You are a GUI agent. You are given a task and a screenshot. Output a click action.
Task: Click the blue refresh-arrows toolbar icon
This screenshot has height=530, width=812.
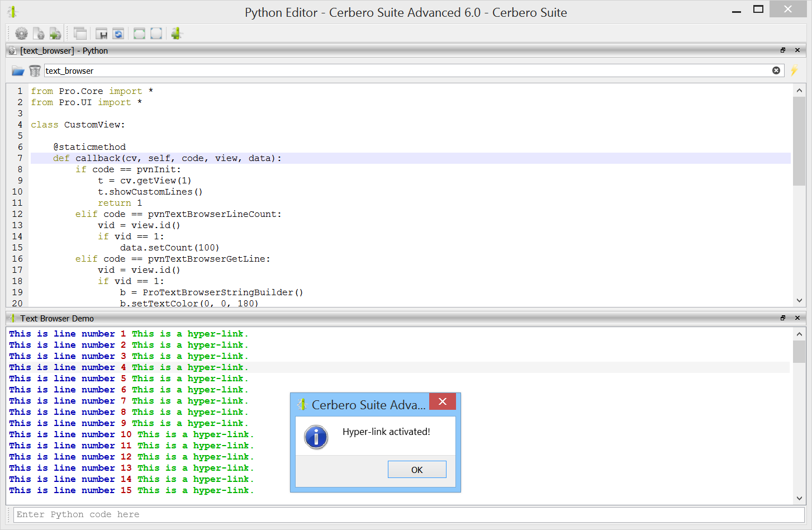click(118, 34)
